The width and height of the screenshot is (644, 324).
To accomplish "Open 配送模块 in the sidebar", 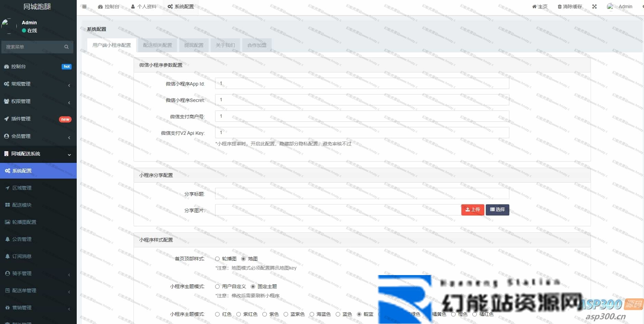I will click(22, 205).
